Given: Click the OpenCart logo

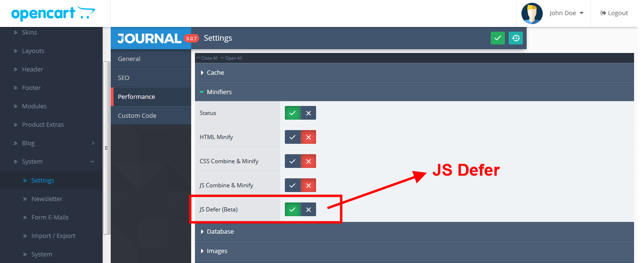Looking at the screenshot, I should coord(53,13).
